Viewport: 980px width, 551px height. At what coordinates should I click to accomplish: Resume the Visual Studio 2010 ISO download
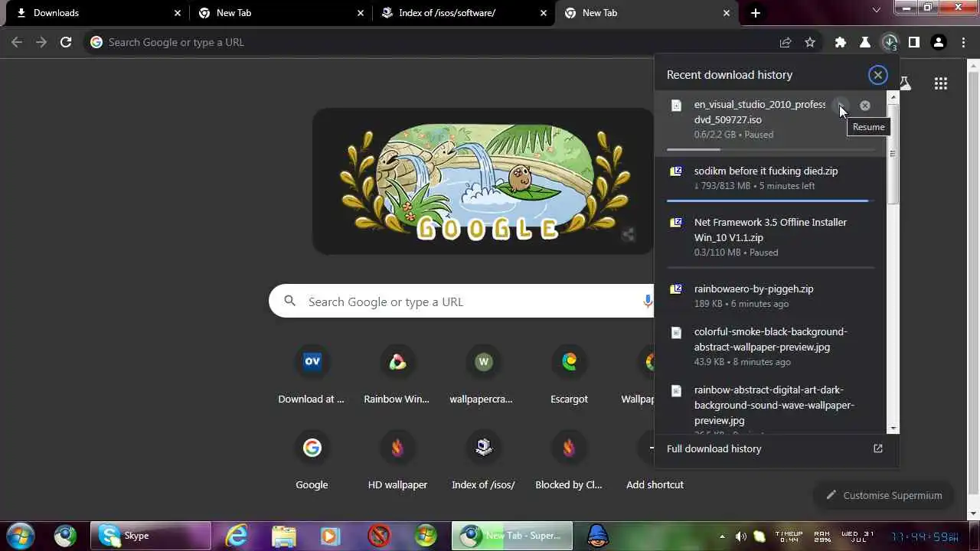(841, 106)
